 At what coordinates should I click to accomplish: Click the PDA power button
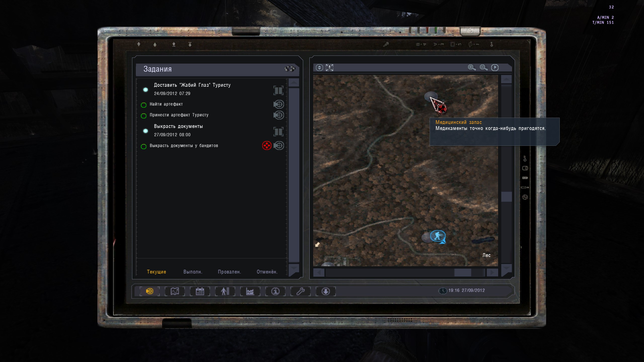pos(470,31)
